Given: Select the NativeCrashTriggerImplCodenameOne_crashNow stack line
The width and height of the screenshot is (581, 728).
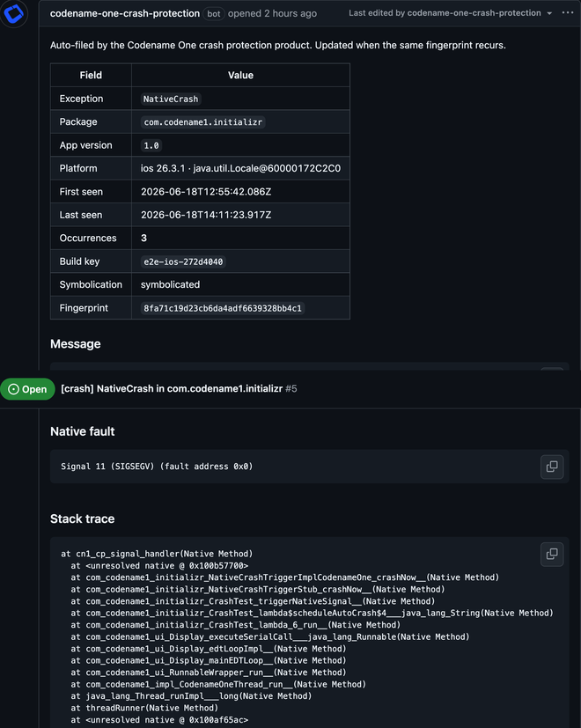Looking at the screenshot, I should (284, 577).
